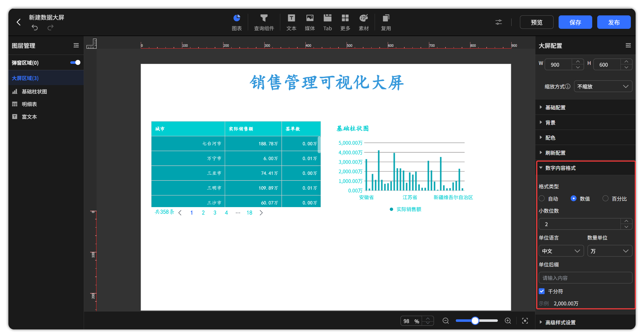The width and height of the screenshot is (644, 335).
Task: Uncheck the 千分符 checkbox
Action: (542, 291)
